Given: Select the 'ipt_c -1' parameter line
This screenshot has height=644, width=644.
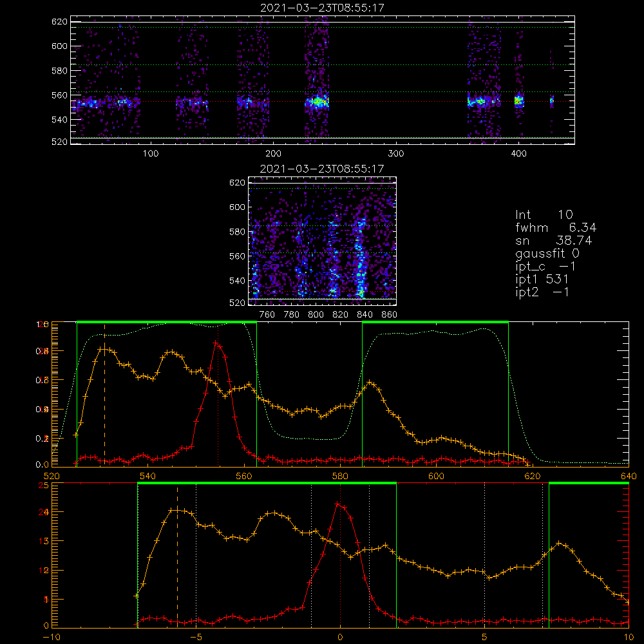Looking at the screenshot, I should click(x=545, y=267).
